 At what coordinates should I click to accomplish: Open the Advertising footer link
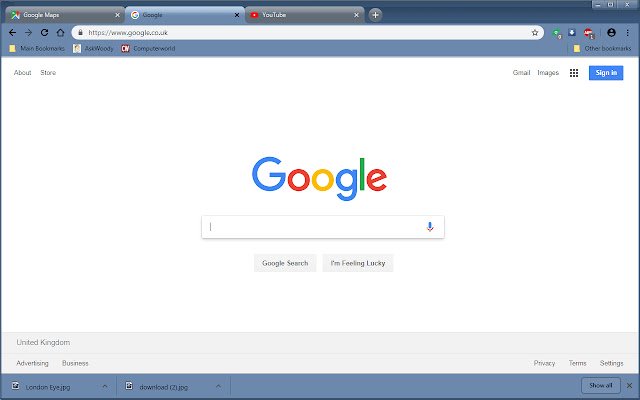click(x=32, y=363)
